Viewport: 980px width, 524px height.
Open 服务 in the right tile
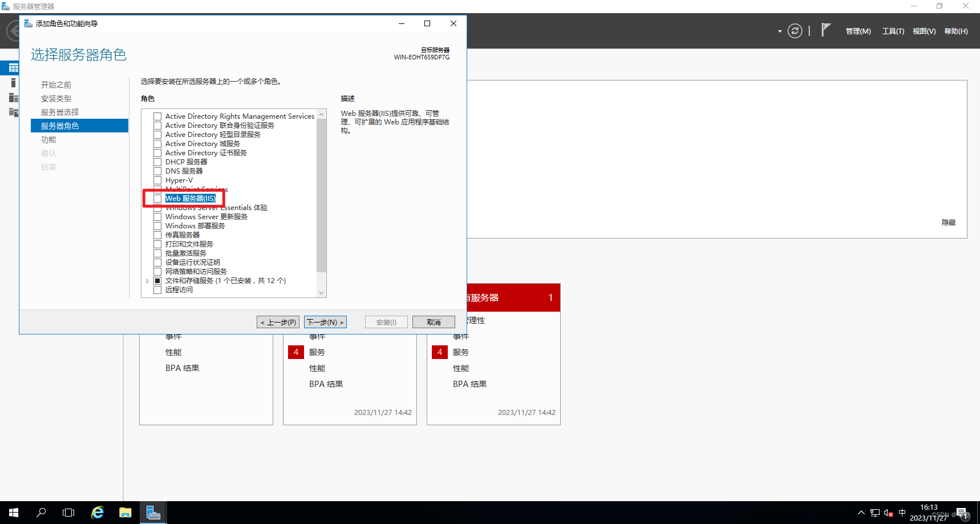coord(461,352)
